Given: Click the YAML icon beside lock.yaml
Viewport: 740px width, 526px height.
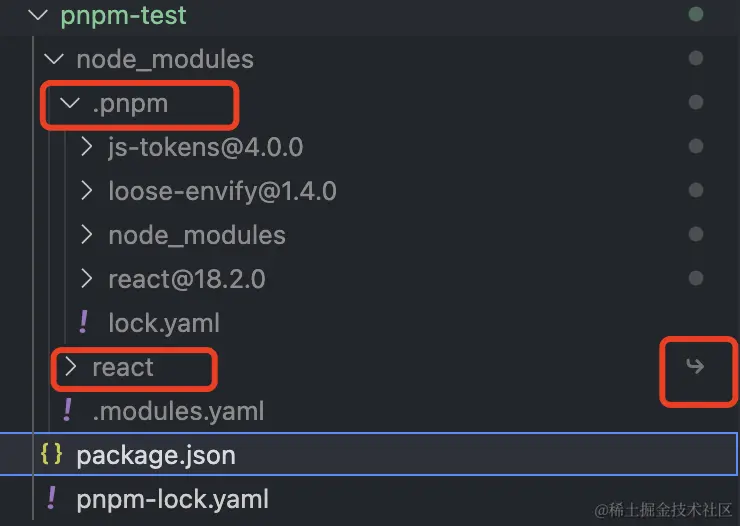Looking at the screenshot, I should 84,322.
